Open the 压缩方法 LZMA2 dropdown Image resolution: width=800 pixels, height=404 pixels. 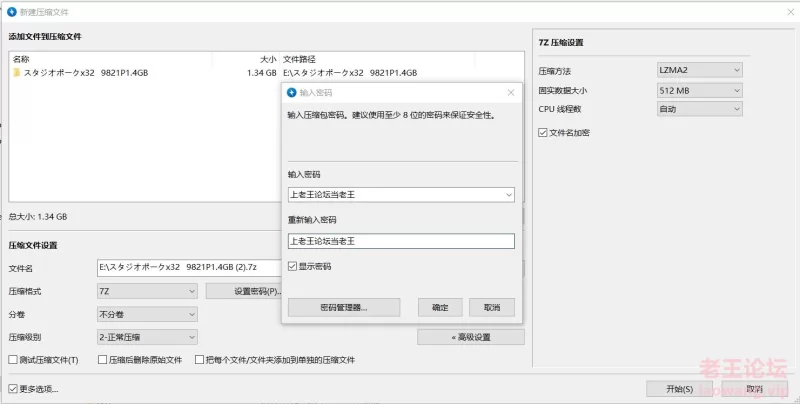click(737, 70)
